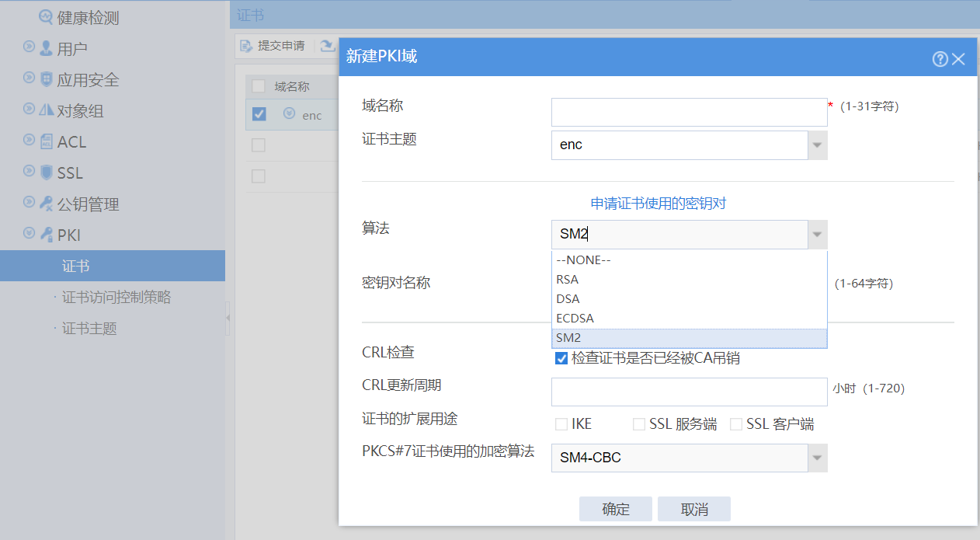Choose ECDSA in the algorithm list
This screenshot has height=540, width=980.
point(575,319)
